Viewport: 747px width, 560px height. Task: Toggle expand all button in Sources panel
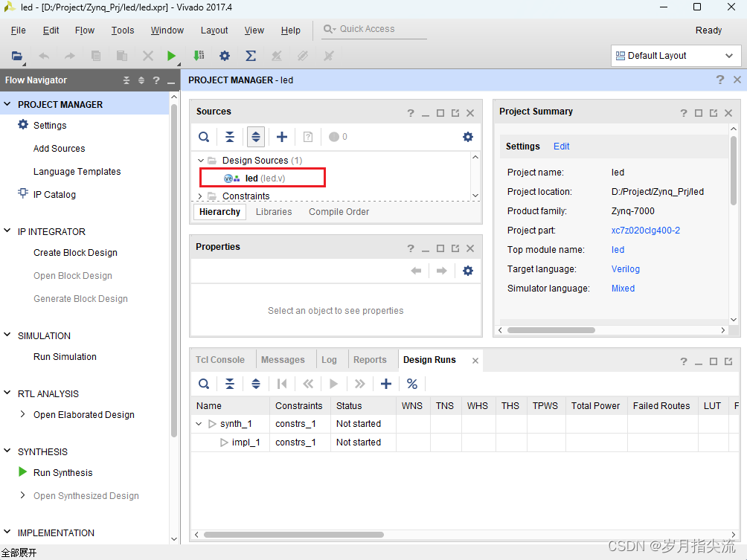point(256,137)
